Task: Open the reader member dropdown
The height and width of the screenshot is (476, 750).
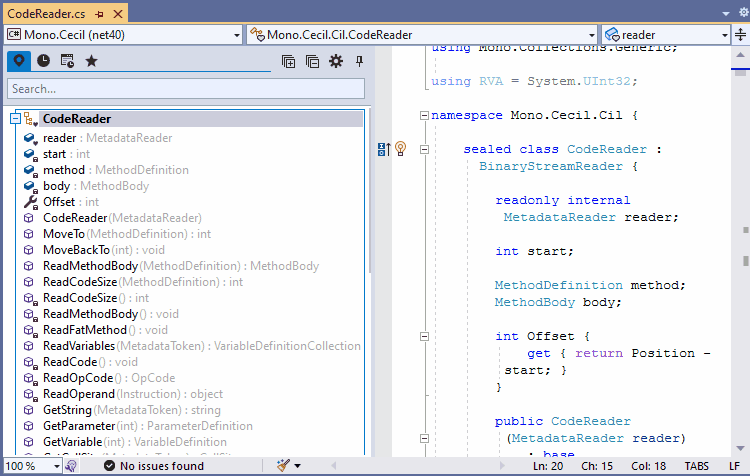Action: click(x=725, y=34)
